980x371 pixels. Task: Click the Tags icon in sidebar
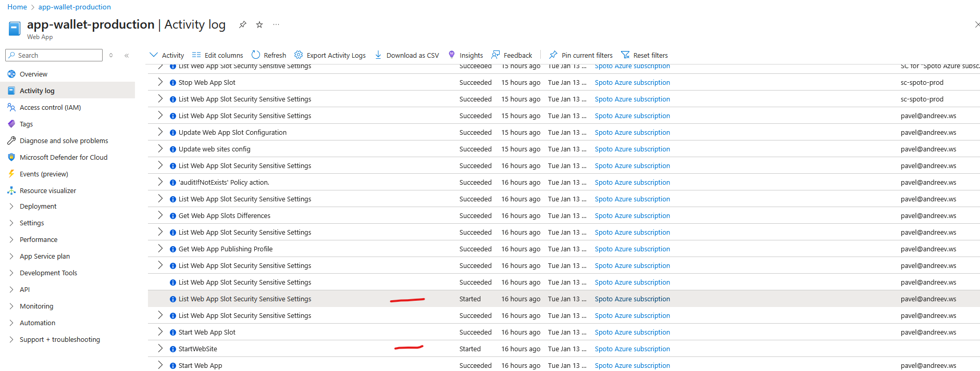pyautogui.click(x=11, y=124)
